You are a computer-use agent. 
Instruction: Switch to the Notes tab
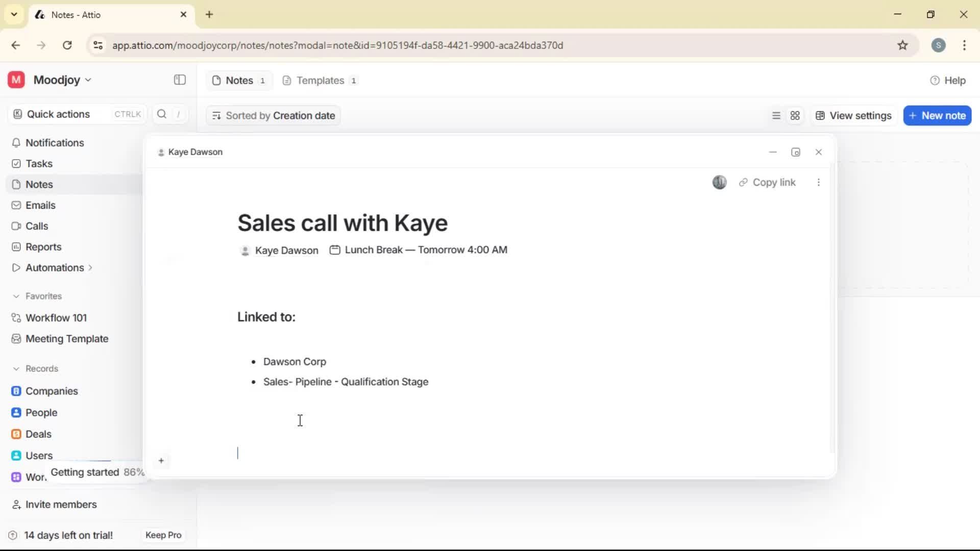[238, 80]
